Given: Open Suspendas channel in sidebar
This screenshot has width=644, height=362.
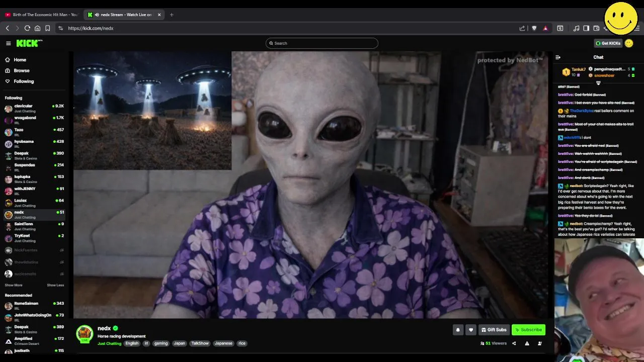Looking at the screenshot, I should coord(34,167).
